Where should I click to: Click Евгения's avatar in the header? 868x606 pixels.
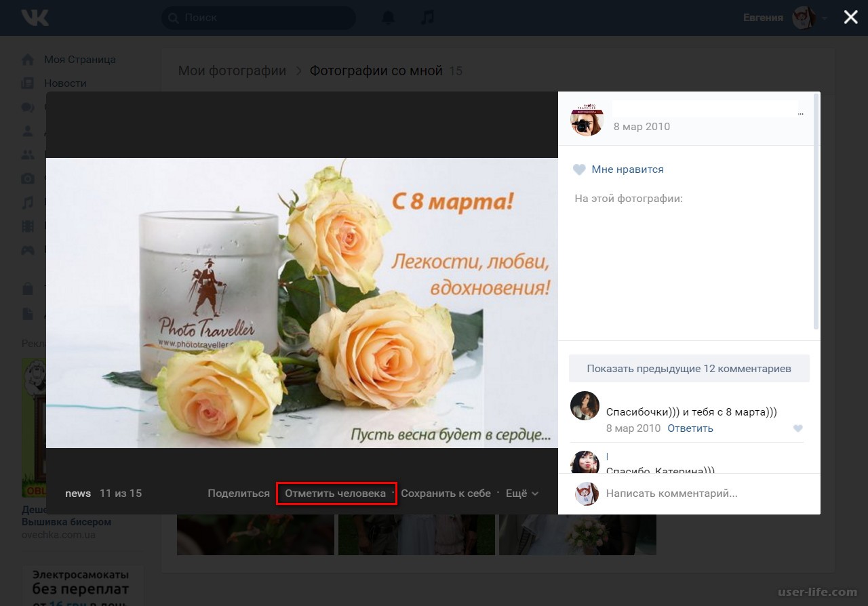[x=804, y=18]
